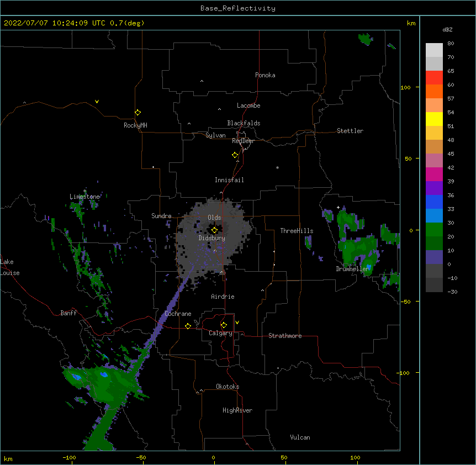Image resolution: width=476 pixels, height=465 pixels.
Task: Click the dBZ legend heading
Action: pyautogui.click(x=447, y=30)
